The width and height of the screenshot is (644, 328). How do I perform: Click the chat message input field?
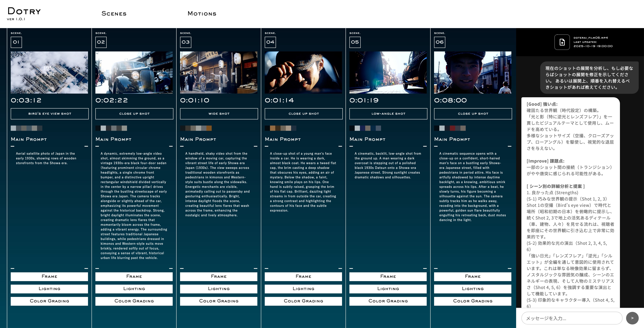coord(571,318)
